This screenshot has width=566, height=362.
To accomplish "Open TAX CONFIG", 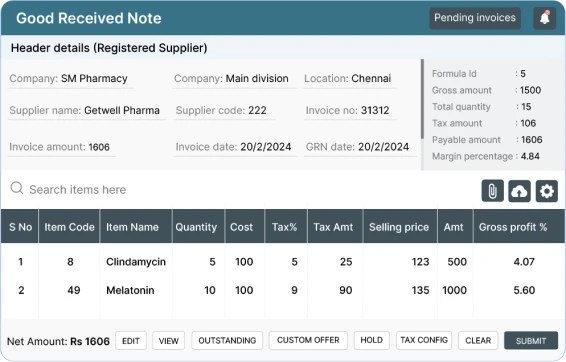I will click(424, 340).
